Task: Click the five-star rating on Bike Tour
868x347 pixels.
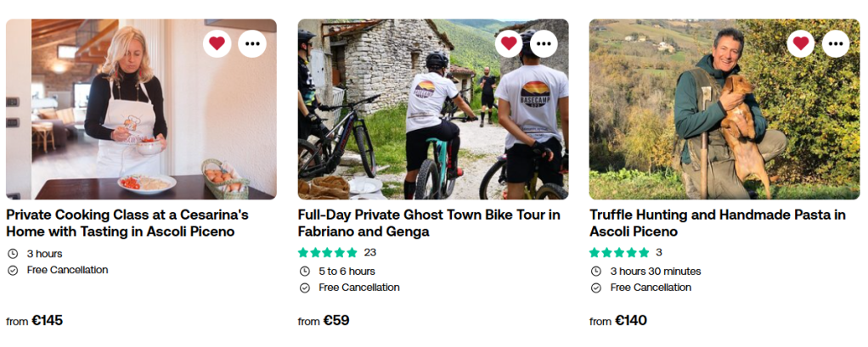Action: click(x=328, y=253)
